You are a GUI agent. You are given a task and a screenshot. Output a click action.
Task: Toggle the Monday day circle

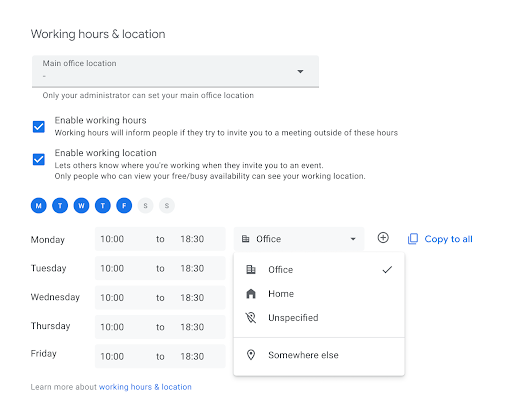point(39,205)
